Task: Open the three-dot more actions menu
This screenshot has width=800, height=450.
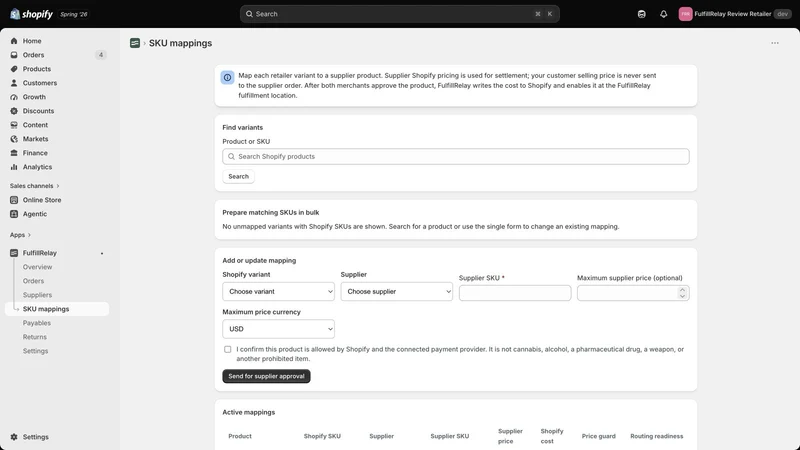Action: click(x=774, y=43)
